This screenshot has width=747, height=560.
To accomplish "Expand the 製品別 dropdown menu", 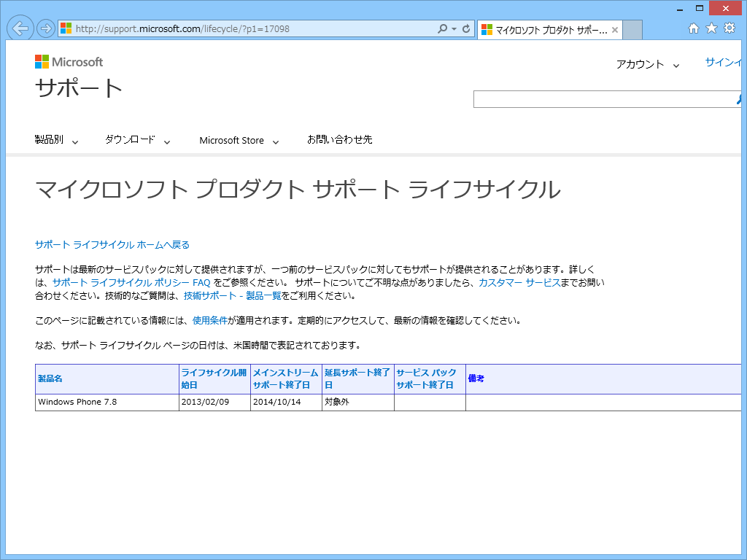I will coord(50,140).
